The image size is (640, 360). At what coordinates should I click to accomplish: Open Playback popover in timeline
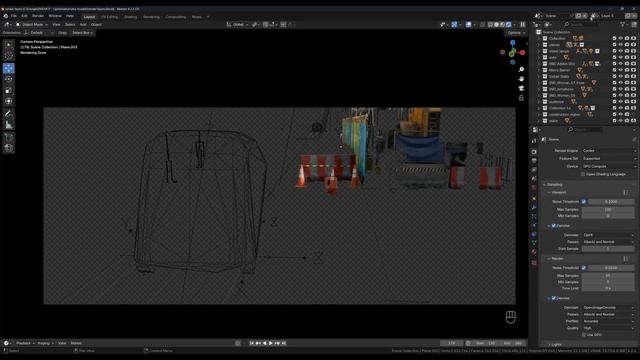click(x=25, y=343)
